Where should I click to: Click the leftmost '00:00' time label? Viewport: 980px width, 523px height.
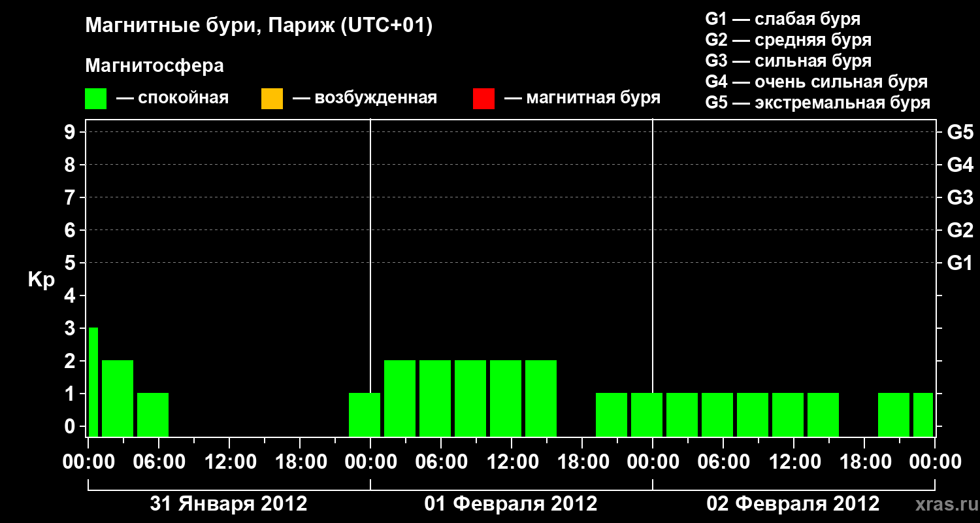pyautogui.click(x=88, y=462)
